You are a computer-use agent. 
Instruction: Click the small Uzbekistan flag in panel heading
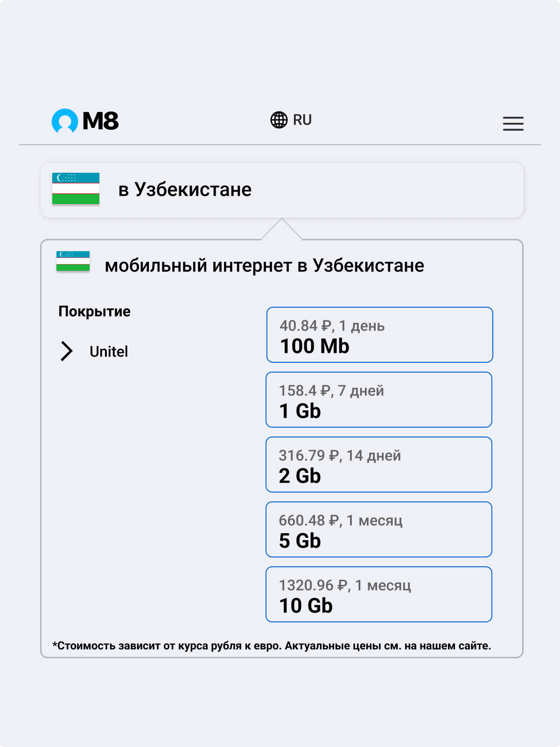coord(73,261)
